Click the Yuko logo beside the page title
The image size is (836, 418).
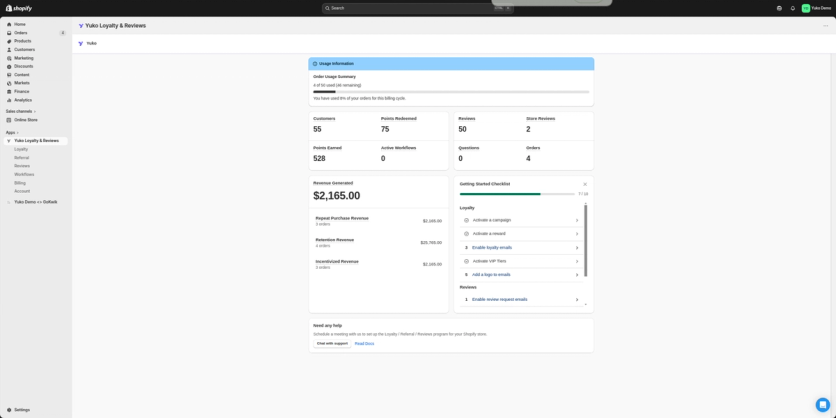81,26
